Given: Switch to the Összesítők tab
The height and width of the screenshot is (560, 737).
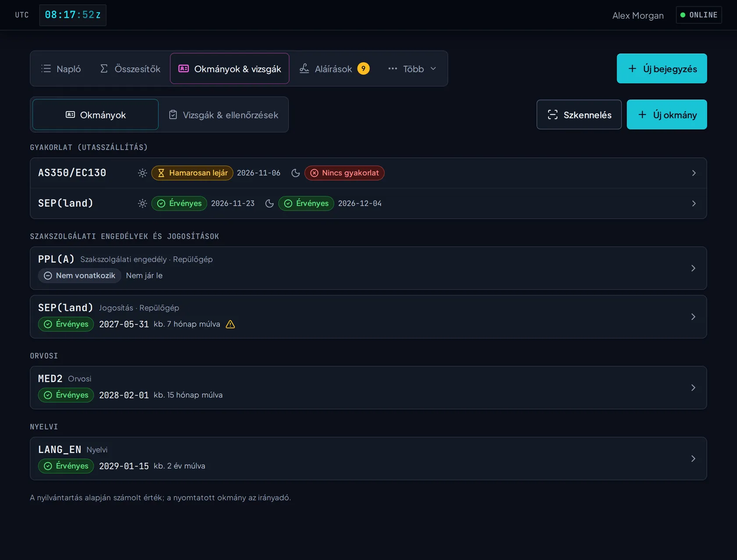Looking at the screenshot, I should tap(130, 69).
